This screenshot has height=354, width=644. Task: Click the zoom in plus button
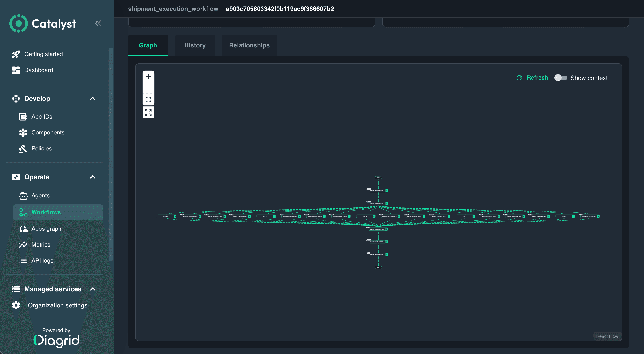pyautogui.click(x=148, y=76)
